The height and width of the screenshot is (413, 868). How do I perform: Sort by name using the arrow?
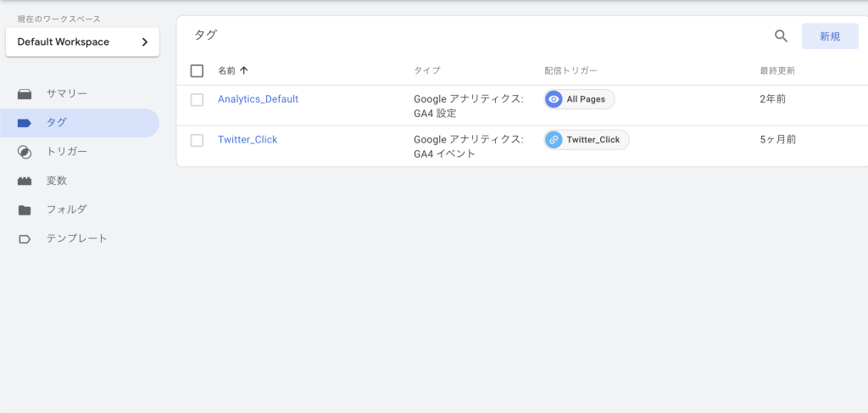[244, 70]
